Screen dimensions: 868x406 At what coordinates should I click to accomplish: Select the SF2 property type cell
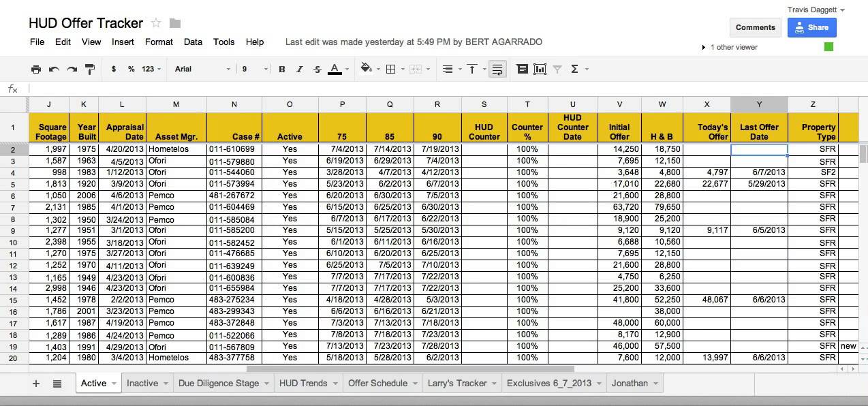coord(813,172)
